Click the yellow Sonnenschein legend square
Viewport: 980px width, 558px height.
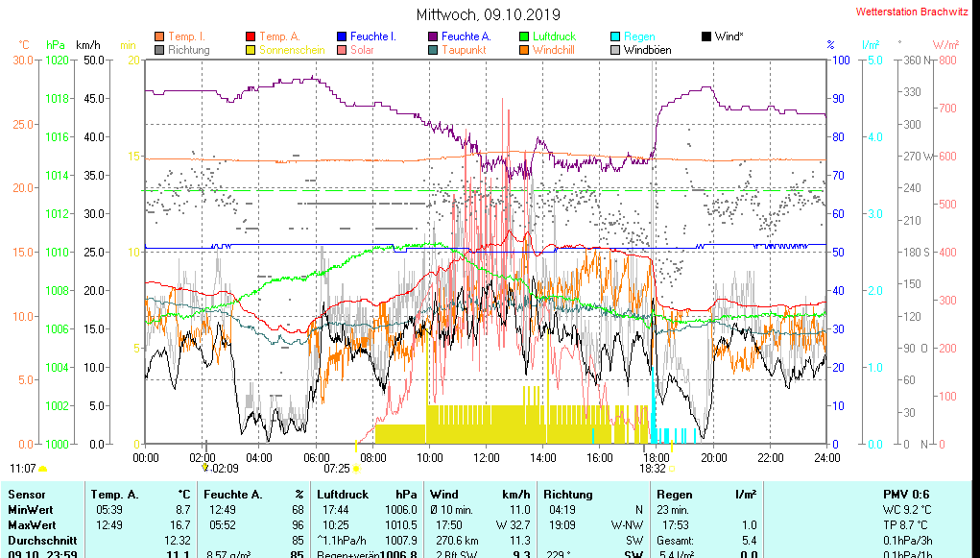coord(251,50)
